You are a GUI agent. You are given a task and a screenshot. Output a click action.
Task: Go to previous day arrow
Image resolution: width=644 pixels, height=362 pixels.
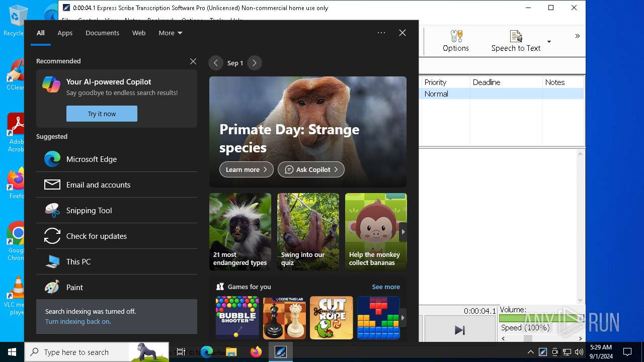point(216,63)
